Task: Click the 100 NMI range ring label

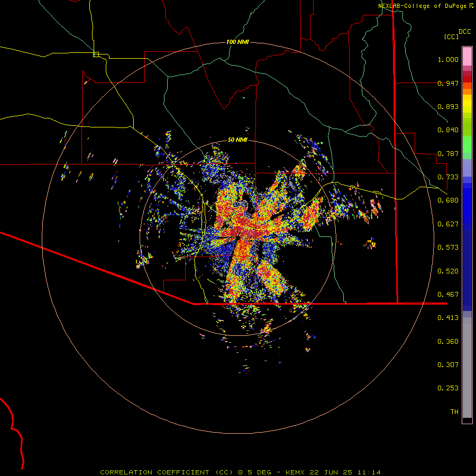Action: (x=237, y=42)
